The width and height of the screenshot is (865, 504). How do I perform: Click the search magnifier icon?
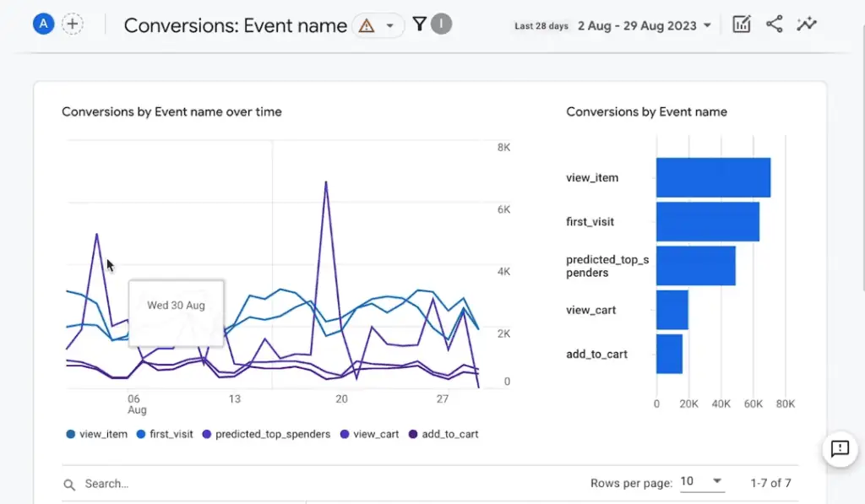[70, 484]
